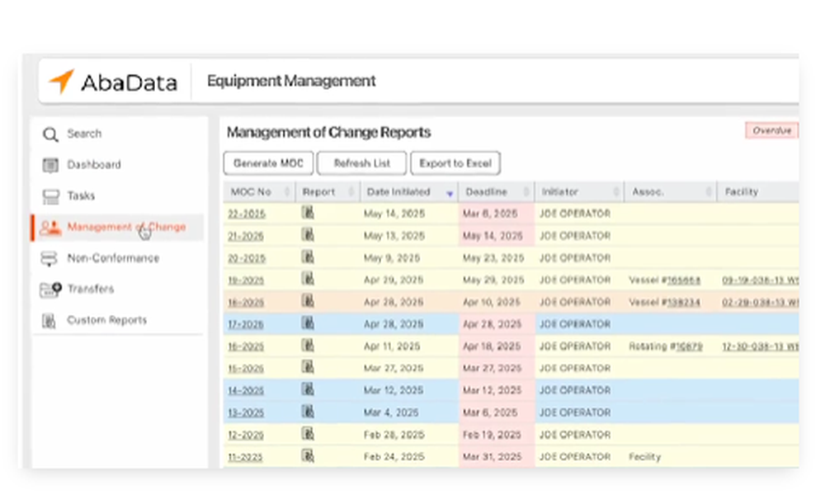825x504 pixels.
Task: Click the Tasks sidebar icon
Action: [50, 196]
